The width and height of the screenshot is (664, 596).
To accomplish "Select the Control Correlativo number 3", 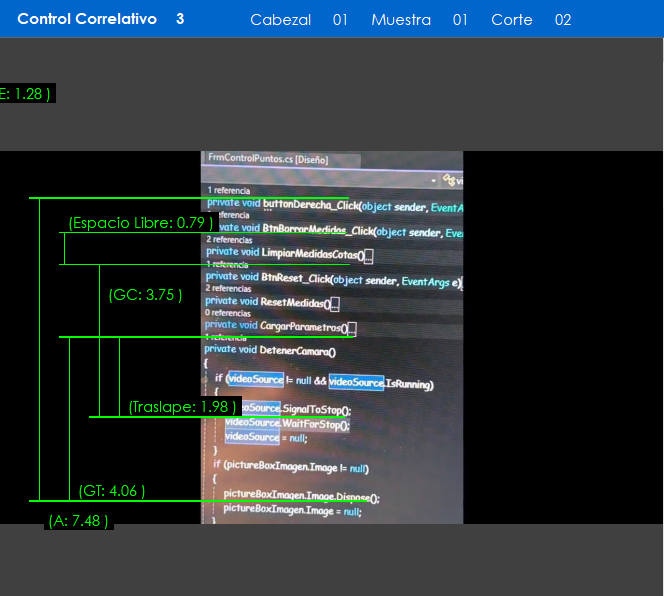I will (x=180, y=19).
